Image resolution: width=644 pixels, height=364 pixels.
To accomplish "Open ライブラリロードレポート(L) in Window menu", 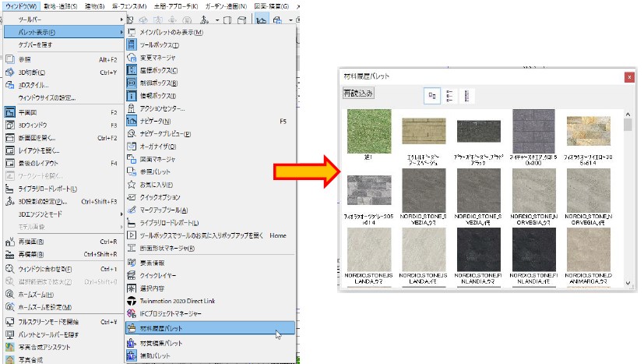I will [x=64, y=189].
